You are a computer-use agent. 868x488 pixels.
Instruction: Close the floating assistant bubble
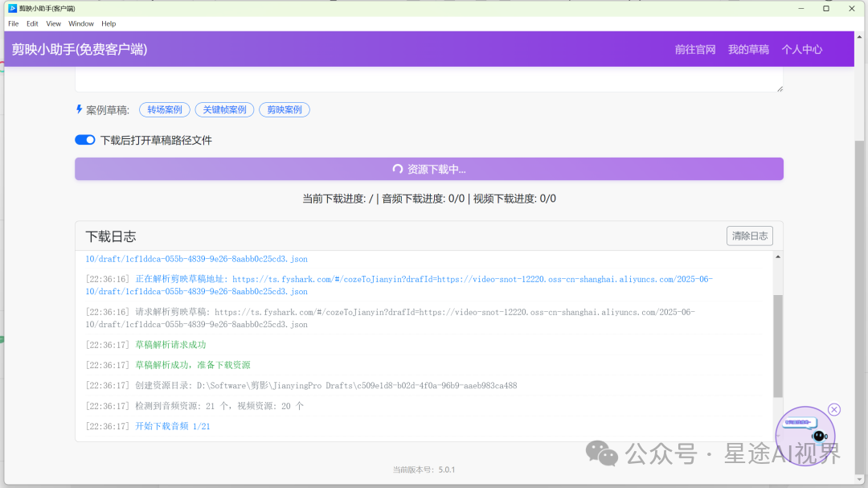[x=834, y=409]
